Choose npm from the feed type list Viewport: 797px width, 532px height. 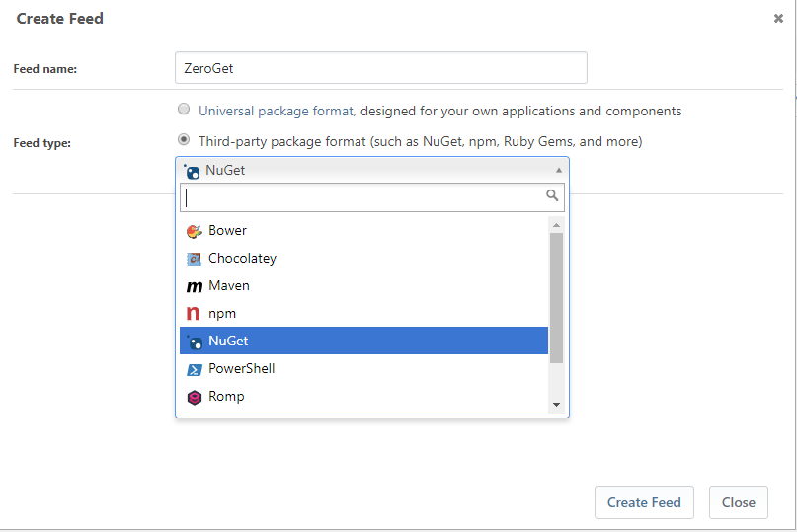[364, 313]
